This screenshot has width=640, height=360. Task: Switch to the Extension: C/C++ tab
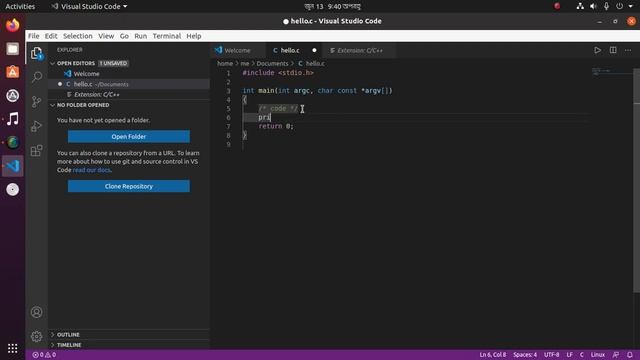(358, 50)
